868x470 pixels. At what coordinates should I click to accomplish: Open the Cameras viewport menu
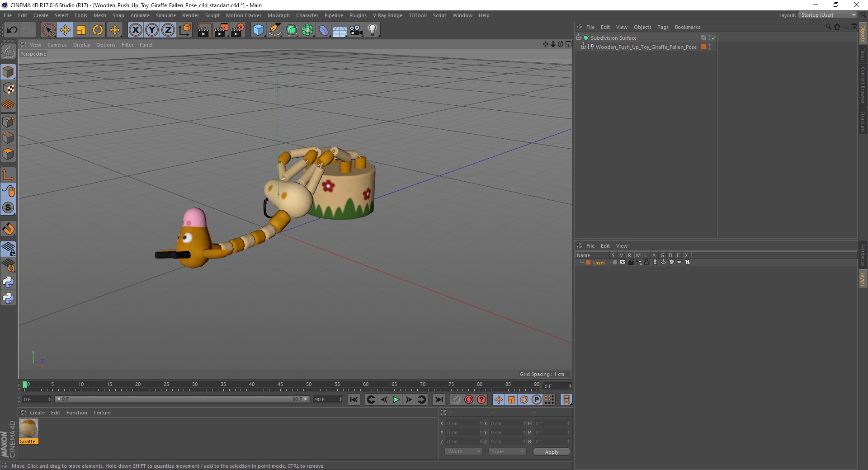coord(57,45)
